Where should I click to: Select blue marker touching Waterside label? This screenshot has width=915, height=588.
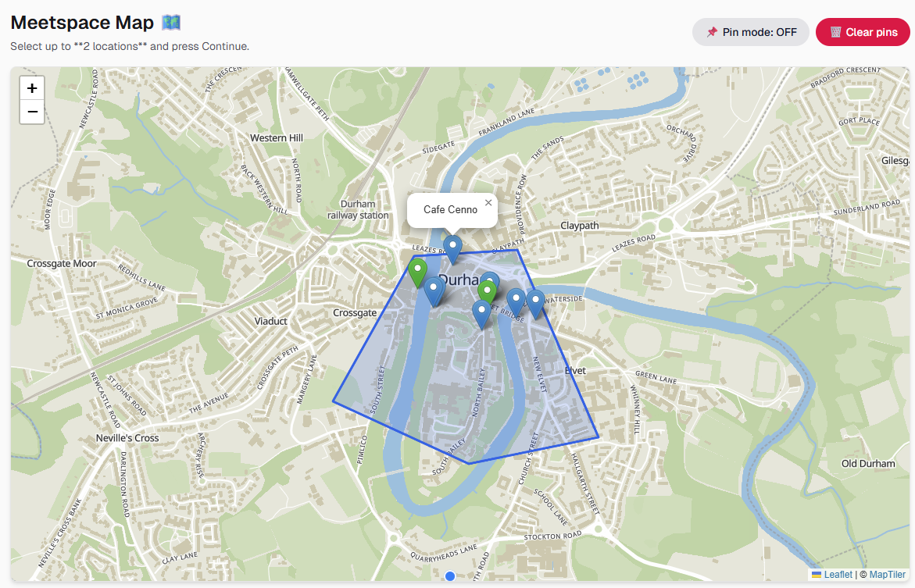pyautogui.click(x=535, y=303)
